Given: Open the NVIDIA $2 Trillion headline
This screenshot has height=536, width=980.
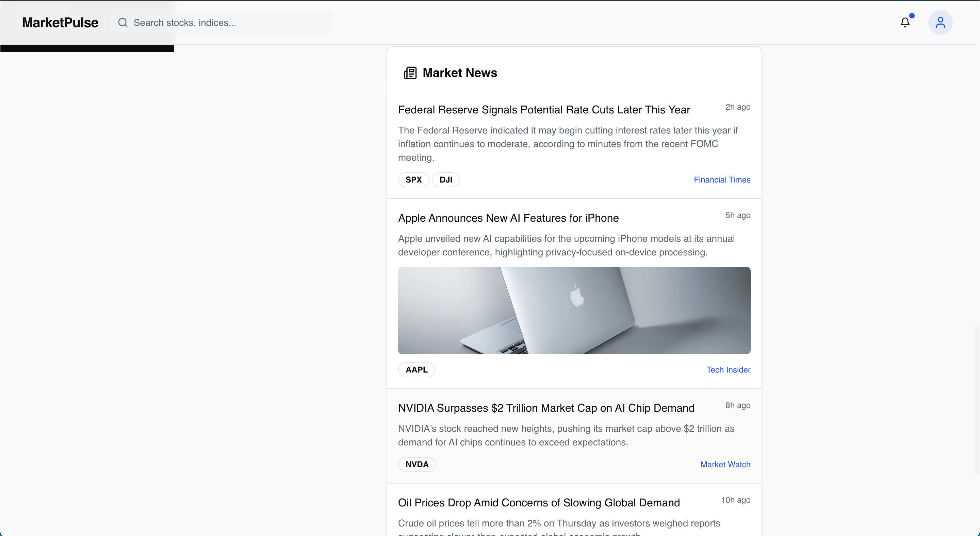Looking at the screenshot, I should [546, 408].
